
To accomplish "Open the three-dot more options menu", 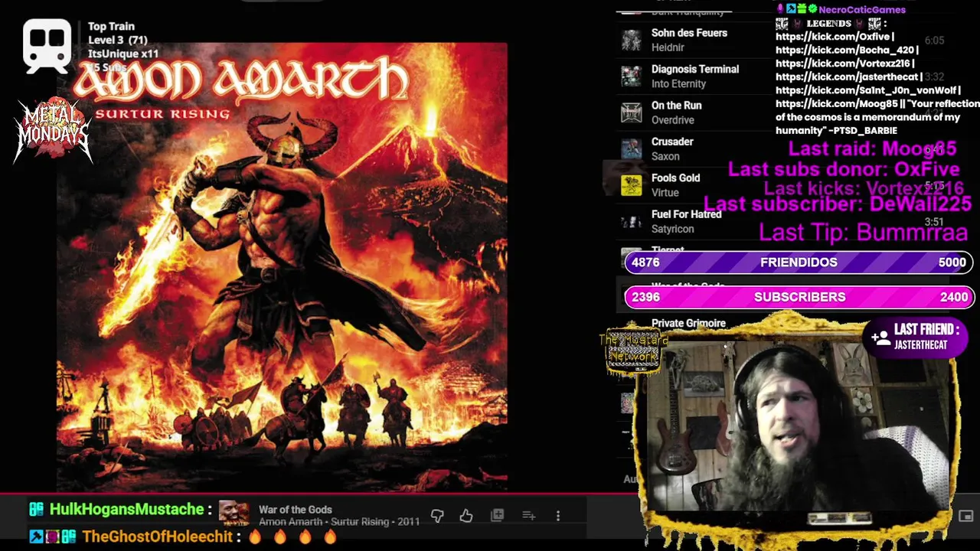I will coord(558,516).
